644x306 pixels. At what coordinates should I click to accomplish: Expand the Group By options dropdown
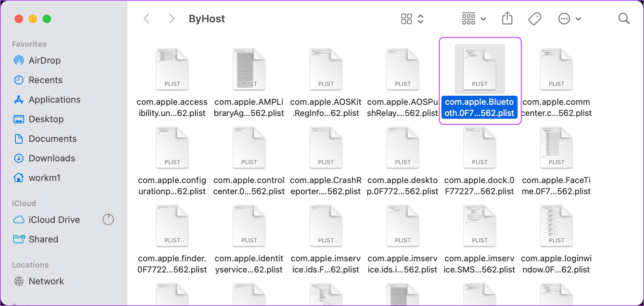pyautogui.click(x=474, y=19)
